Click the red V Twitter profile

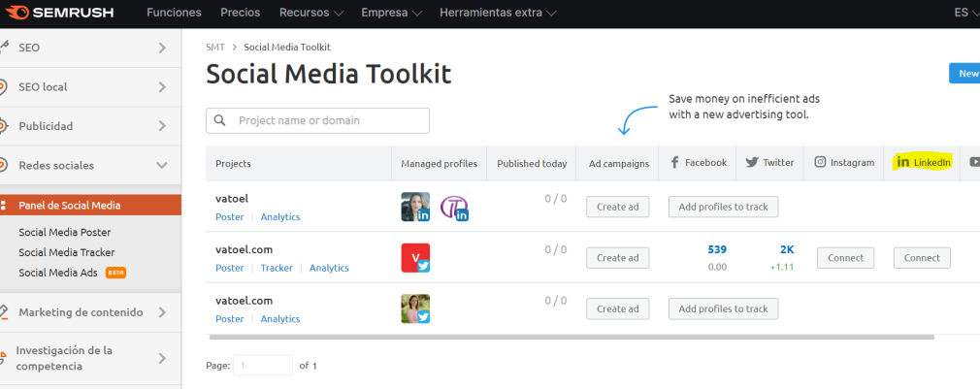(x=415, y=258)
